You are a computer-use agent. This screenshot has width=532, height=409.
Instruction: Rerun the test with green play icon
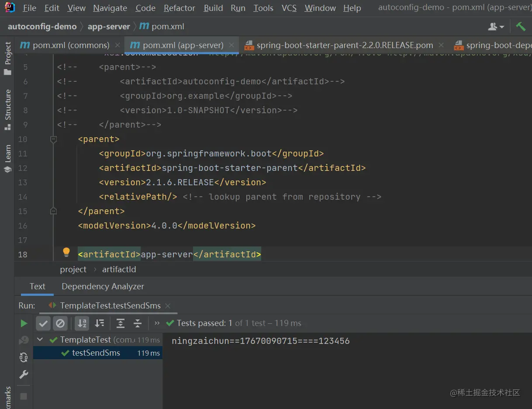(x=24, y=323)
